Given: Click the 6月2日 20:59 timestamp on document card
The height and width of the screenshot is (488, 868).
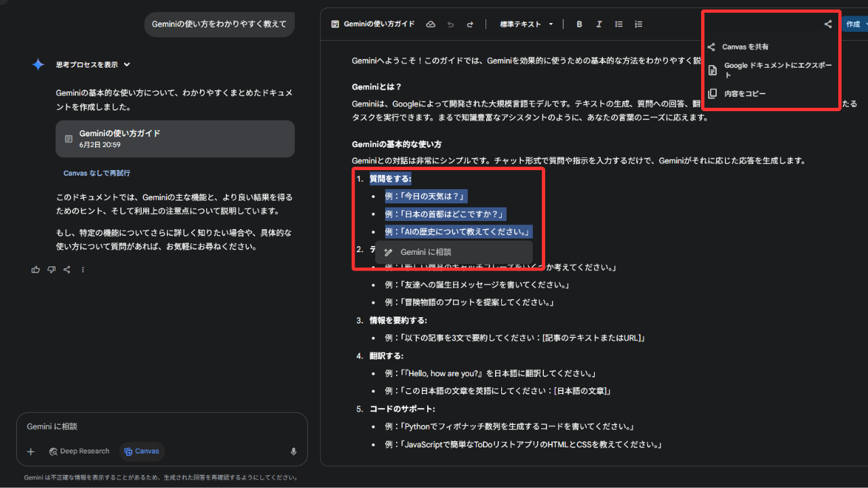Looking at the screenshot, I should 100,145.
